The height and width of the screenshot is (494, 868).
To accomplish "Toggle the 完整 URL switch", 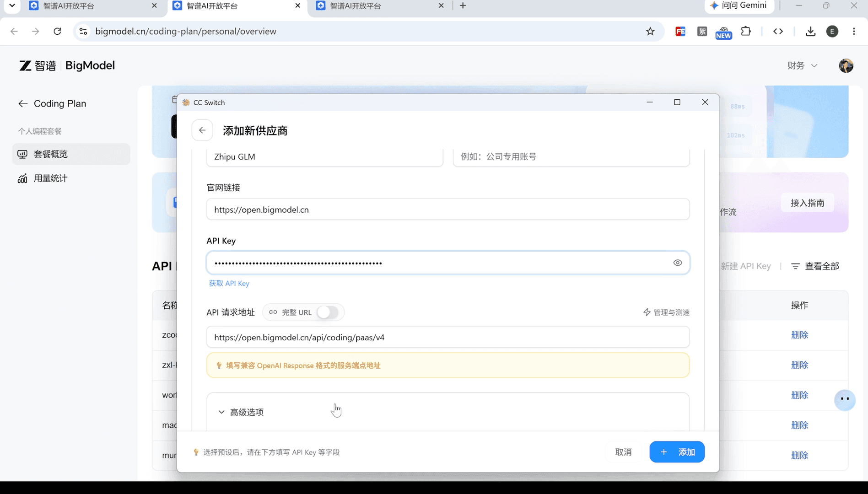I will pos(328,312).
